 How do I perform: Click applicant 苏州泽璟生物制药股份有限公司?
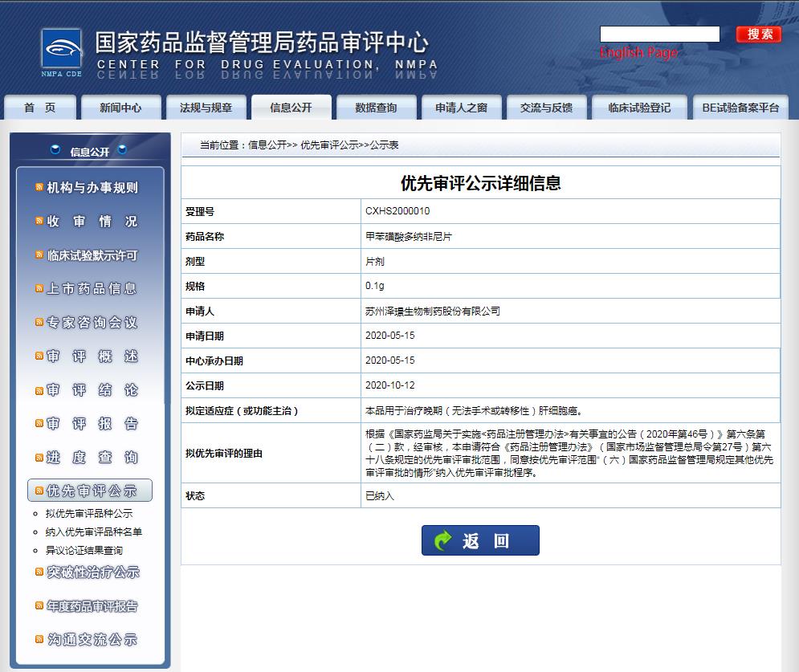point(433,311)
